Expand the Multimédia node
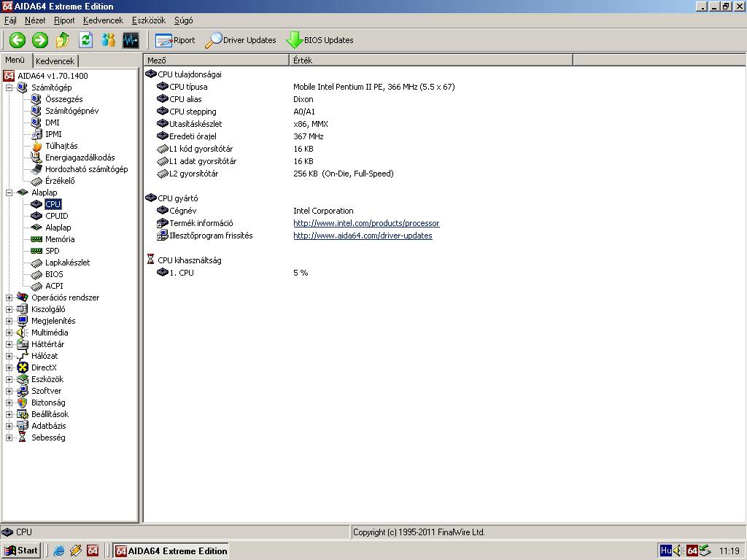The image size is (747, 560). tap(9, 332)
